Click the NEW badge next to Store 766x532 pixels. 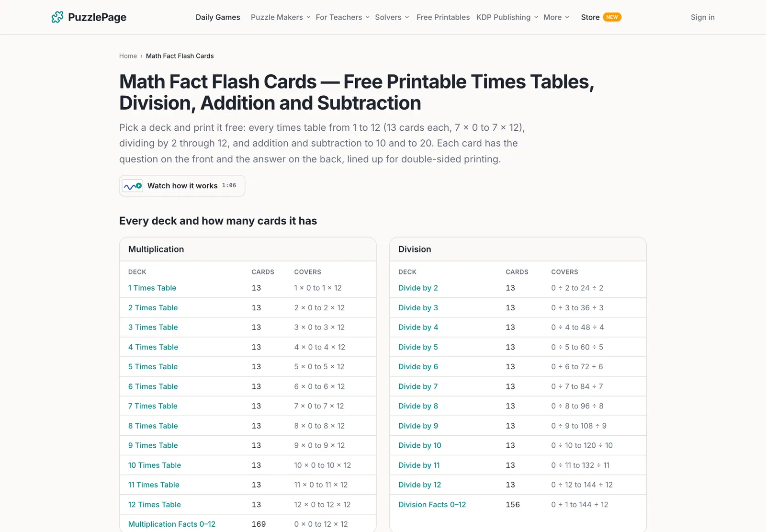click(x=612, y=17)
